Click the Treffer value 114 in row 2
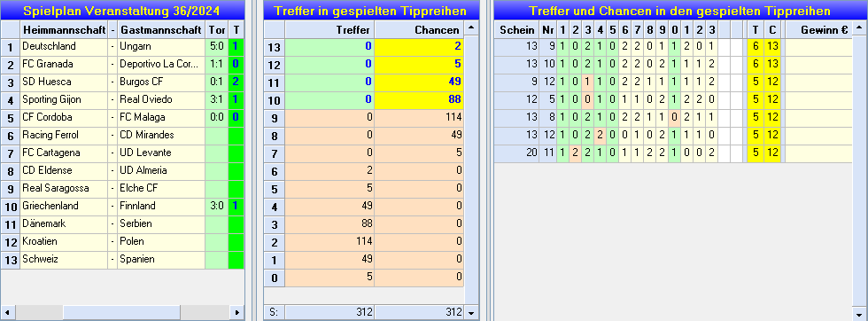 [329, 242]
